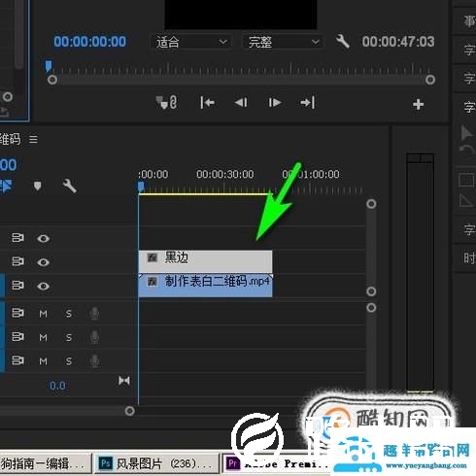Enable voice-over record on first audio track
This screenshot has height=476, width=476.
point(94,314)
